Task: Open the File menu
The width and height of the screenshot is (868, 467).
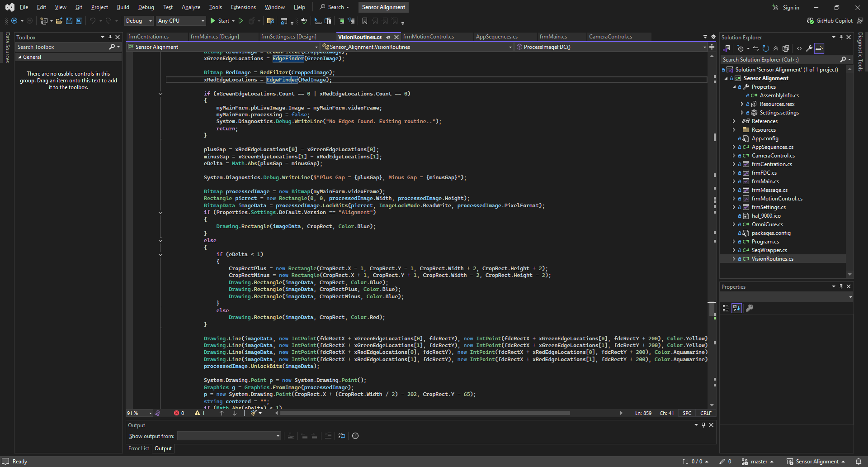Action: 24,7
